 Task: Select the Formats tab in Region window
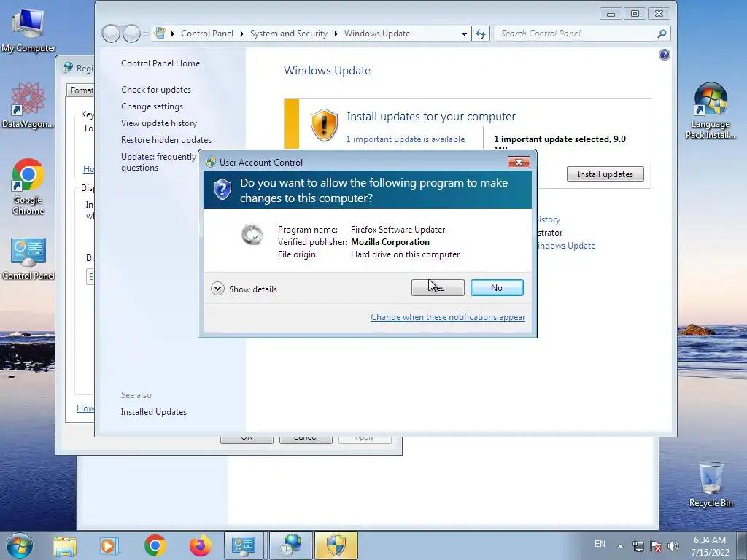tap(81, 90)
